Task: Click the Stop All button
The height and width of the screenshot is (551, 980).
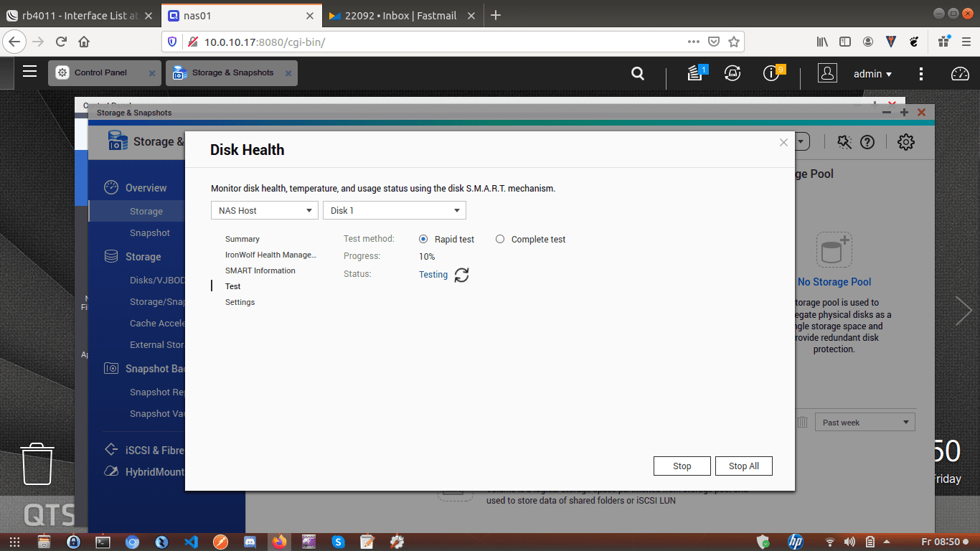Action: pos(744,466)
